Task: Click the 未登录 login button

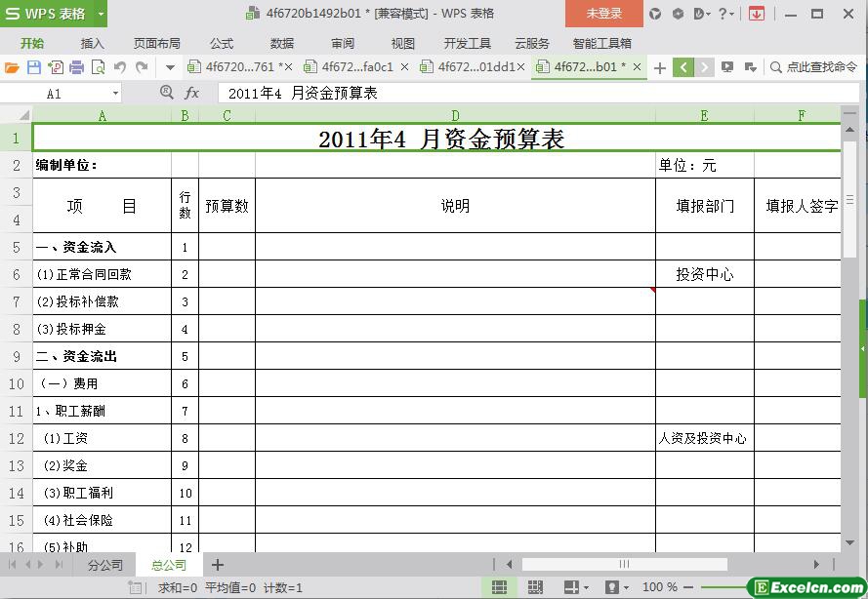Action: coord(604,14)
